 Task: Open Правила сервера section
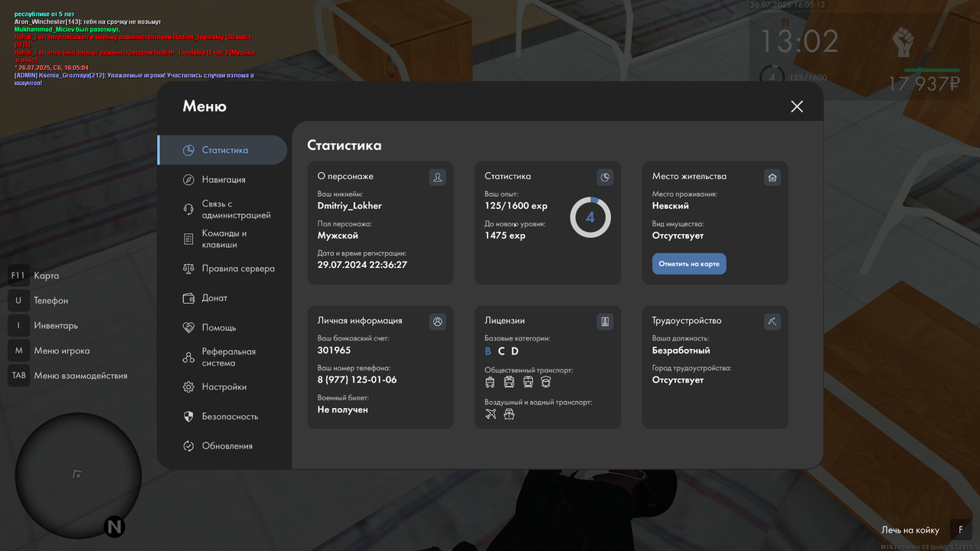point(222,269)
